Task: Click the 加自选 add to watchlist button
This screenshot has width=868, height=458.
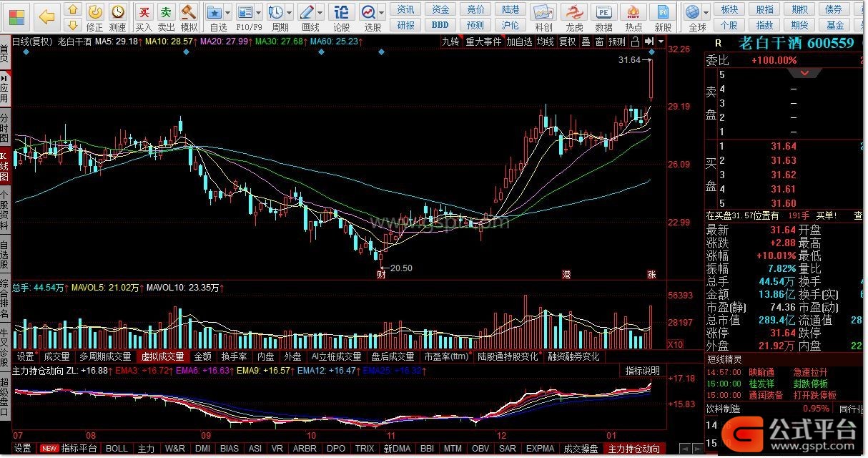Action: click(x=520, y=42)
